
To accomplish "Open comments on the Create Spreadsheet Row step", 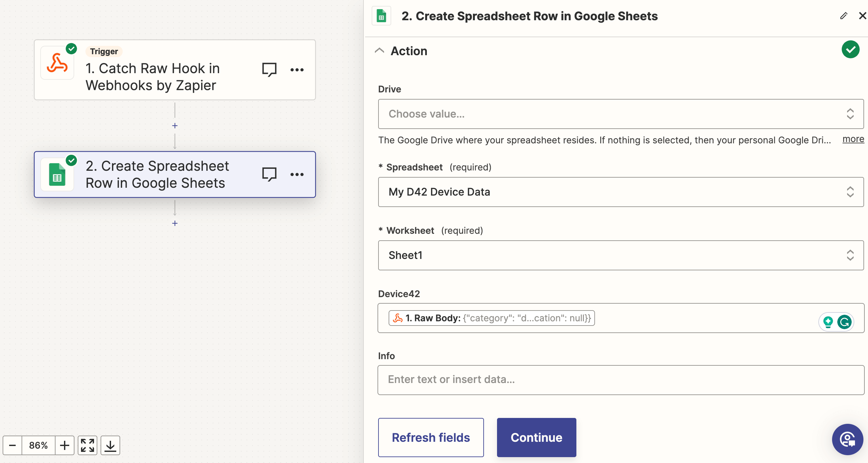I will click(x=269, y=174).
